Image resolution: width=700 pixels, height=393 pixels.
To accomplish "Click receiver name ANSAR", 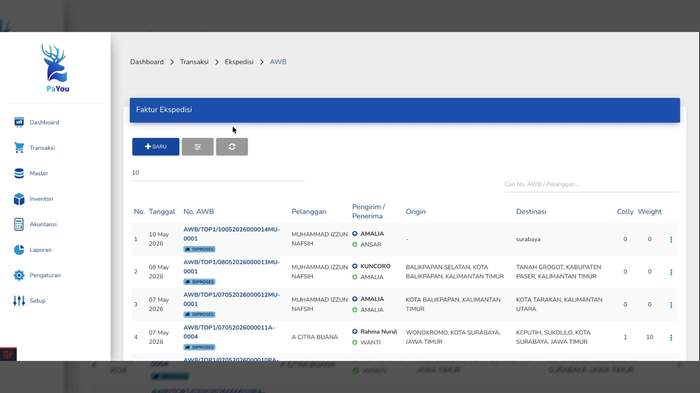I will pyautogui.click(x=371, y=245).
